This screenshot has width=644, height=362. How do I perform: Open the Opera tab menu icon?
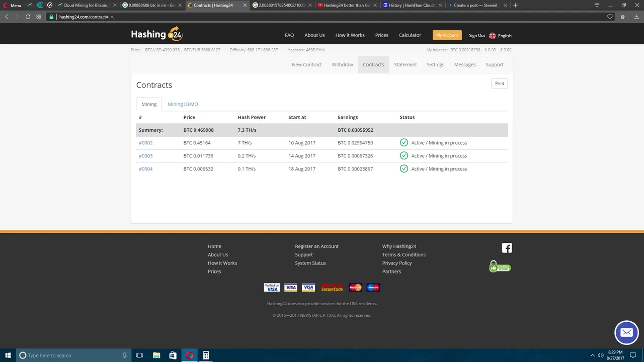pyautogui.click(x=597, y=5)
